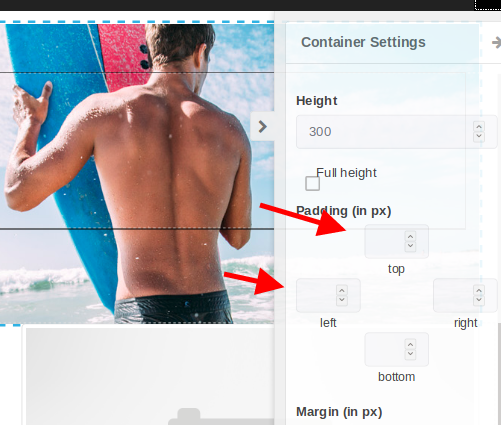Decrease top padding with the down arrow

click(410, 246)
